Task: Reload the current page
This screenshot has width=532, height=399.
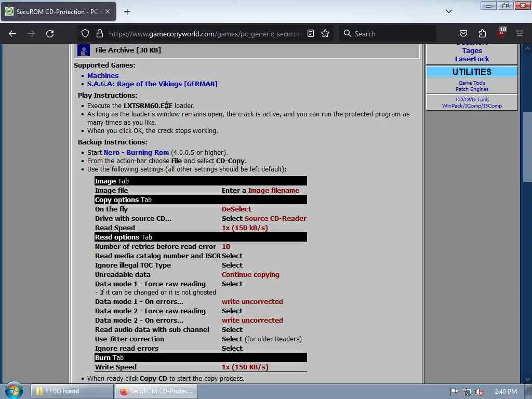Action: pos(50,34)
